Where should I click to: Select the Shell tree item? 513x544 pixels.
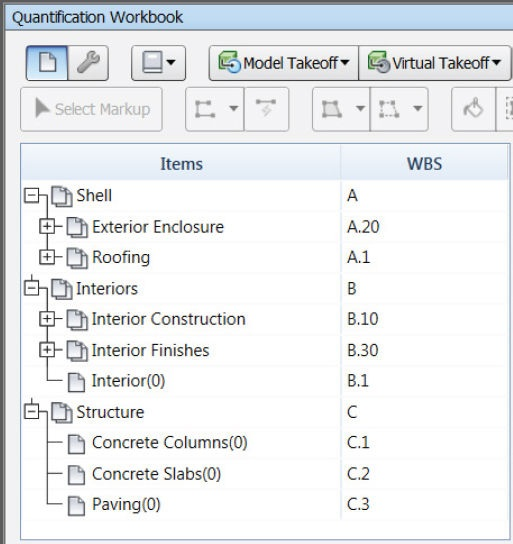click(94, 195)
